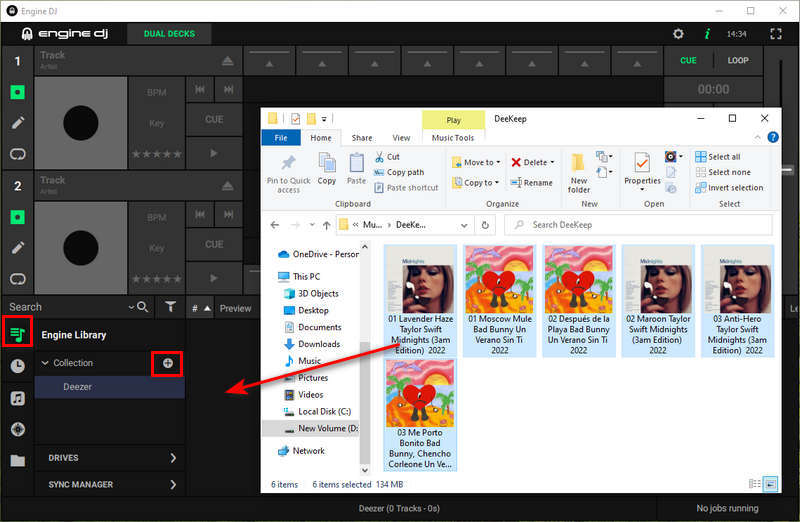Toggle deck 2 loop icon
800x522 pixels.
pos(18,279)
